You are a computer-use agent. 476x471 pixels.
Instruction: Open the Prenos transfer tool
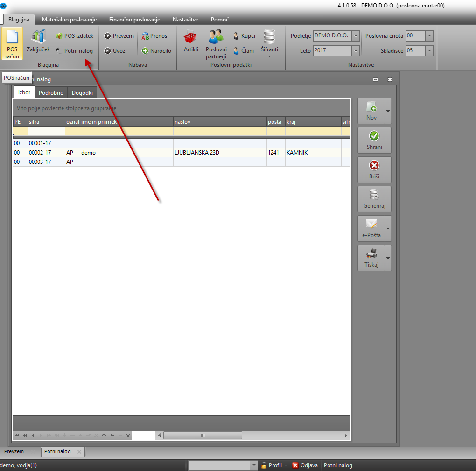[154, 36]
